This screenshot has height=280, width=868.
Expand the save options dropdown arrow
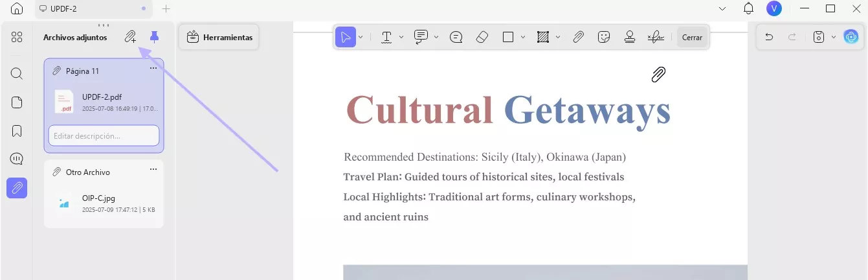834,37
